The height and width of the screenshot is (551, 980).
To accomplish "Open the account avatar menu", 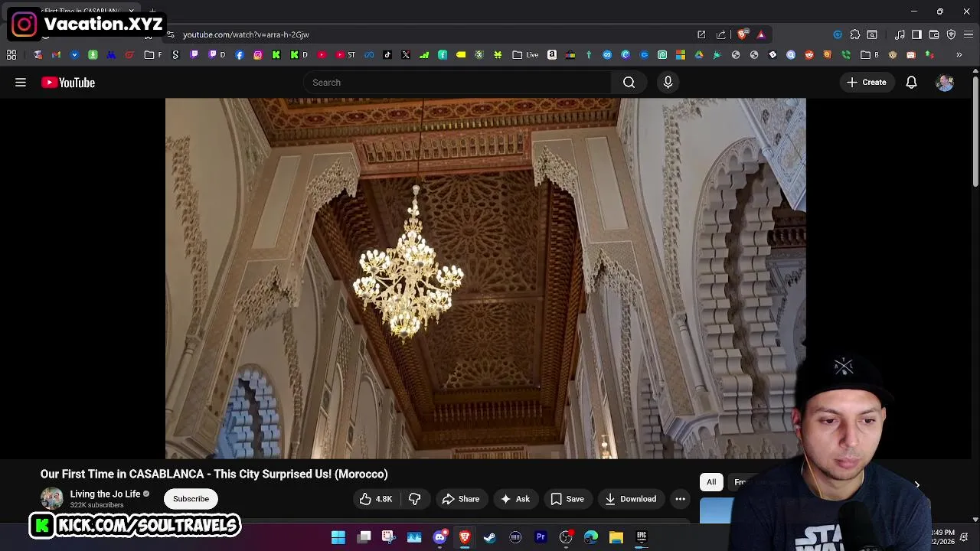I will coord(945,83).
